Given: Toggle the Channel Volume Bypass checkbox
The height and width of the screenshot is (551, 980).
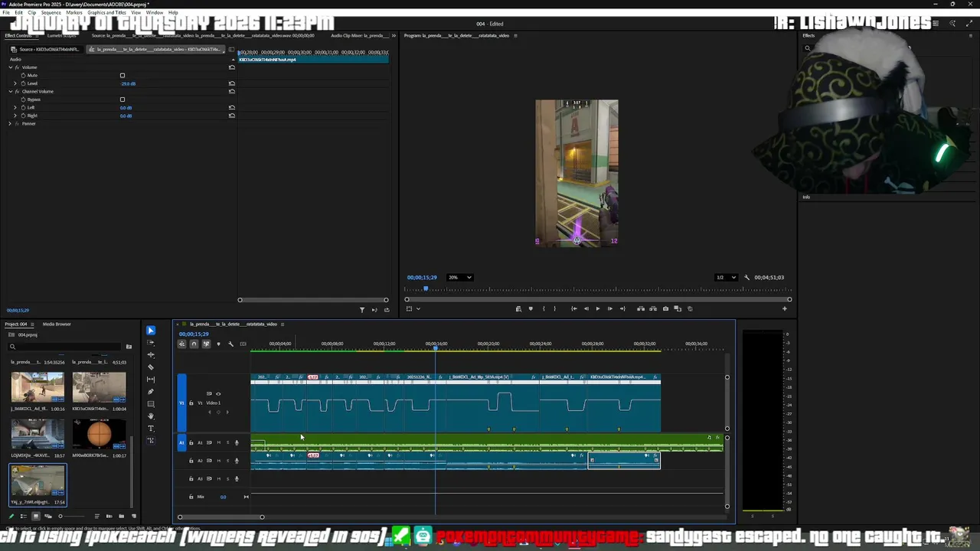Looking at the screenshot, I should 122,99.
